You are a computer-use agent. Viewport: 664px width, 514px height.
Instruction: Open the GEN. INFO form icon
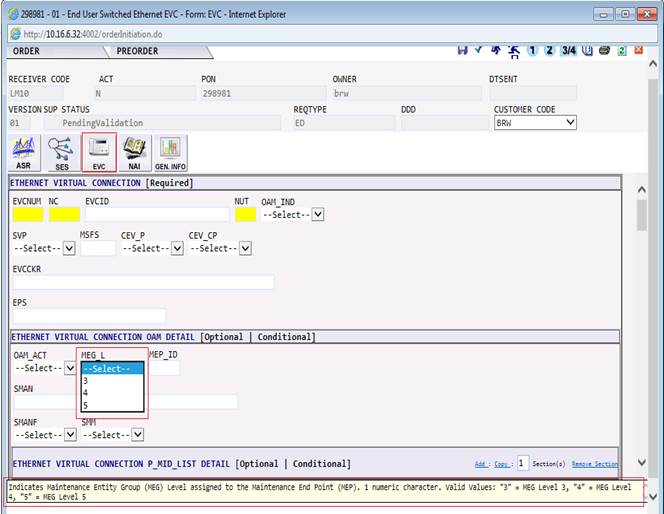tap(170, 153)
